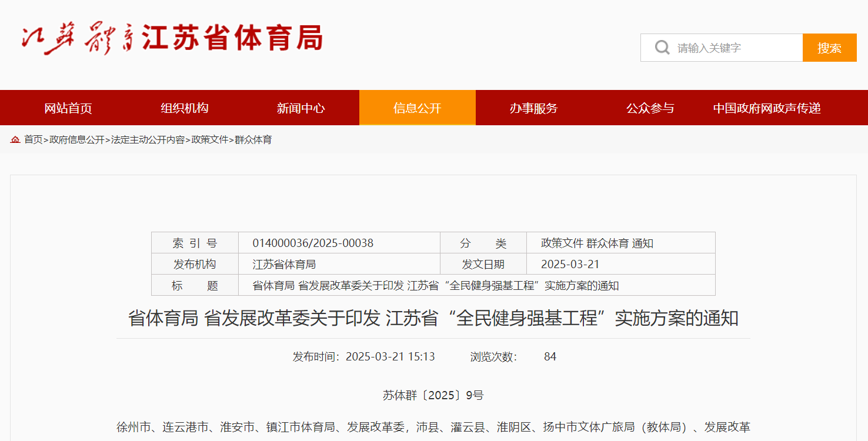Select the highlighted 信息公开 tab
This screenshot has height=441, width=868.
pos(417,108)
